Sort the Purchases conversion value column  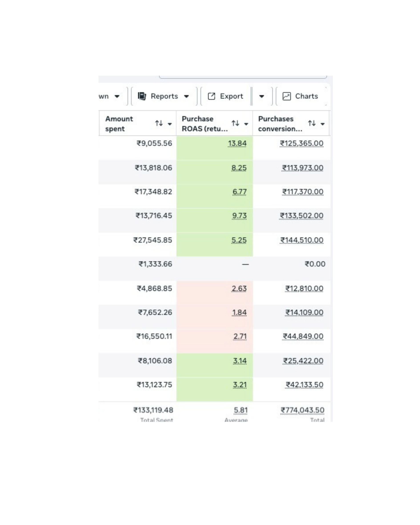click(x=312, y=123)
